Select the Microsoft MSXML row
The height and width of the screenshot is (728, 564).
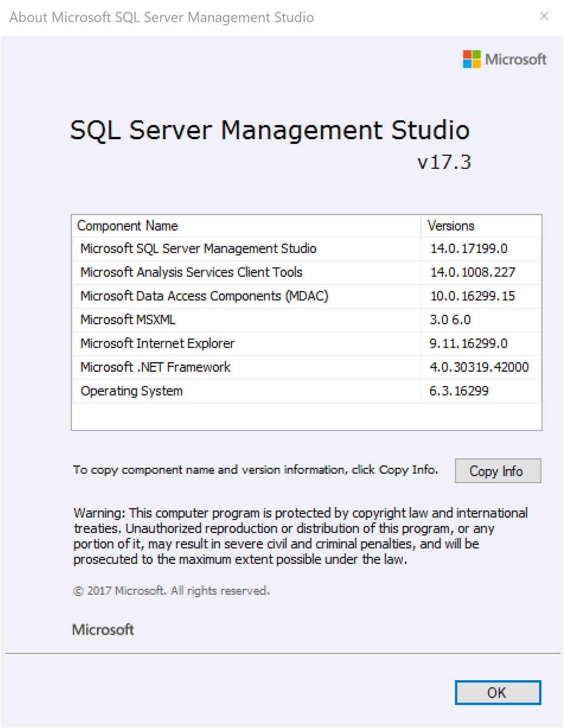pyautogui.click(x=128, y=319)
